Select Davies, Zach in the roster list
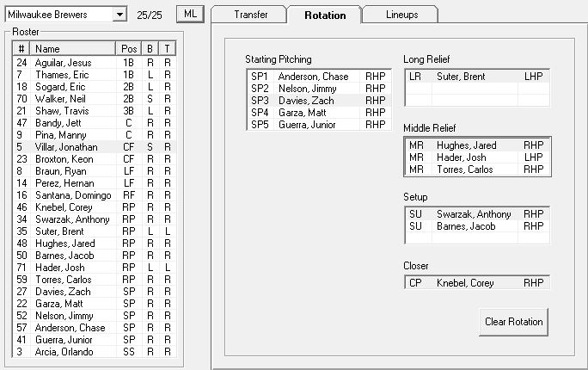588x370 pixels. pyautogui.click(x=95, y=292)
